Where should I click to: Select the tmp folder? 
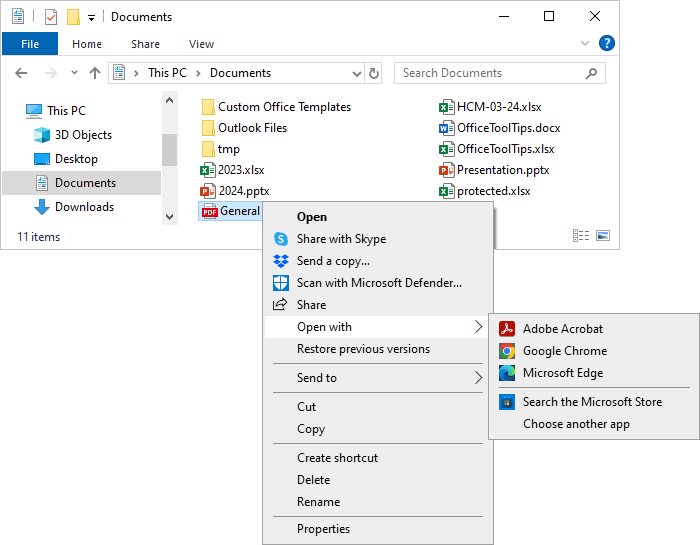tap(221, 149)
